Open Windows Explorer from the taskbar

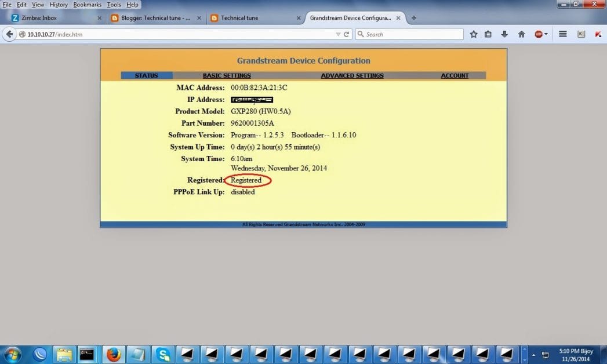coord(64,354)
